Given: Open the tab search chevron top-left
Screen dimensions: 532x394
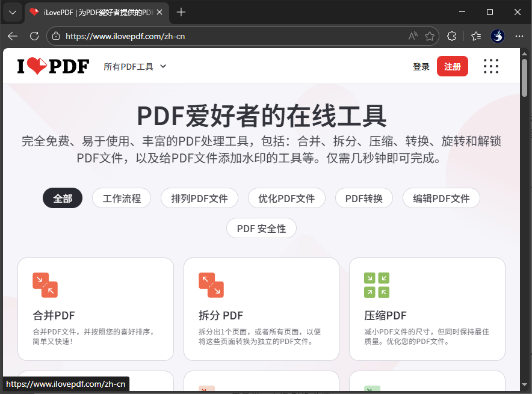Looking at the screenshot, I should (12, 12).
